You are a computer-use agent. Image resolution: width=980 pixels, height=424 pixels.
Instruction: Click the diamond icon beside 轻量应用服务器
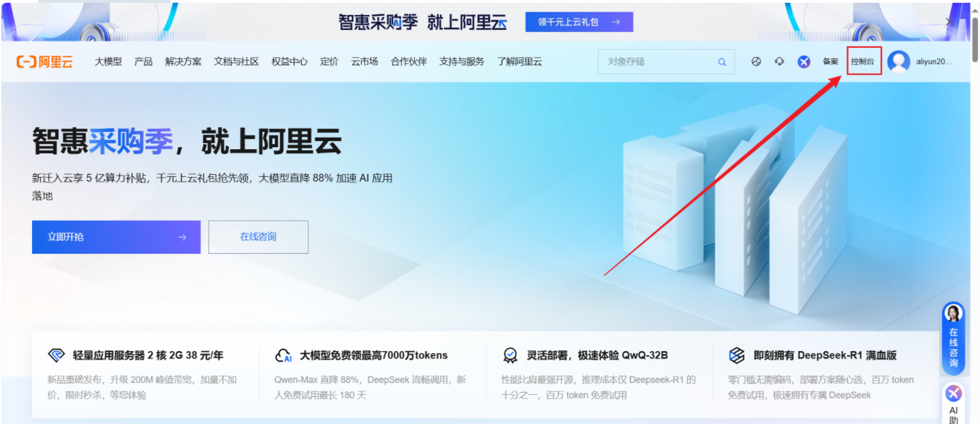(57, 355)
